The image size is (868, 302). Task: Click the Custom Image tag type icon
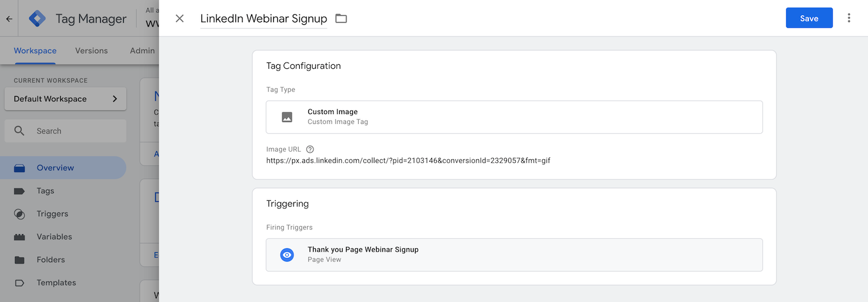(287, 117)
